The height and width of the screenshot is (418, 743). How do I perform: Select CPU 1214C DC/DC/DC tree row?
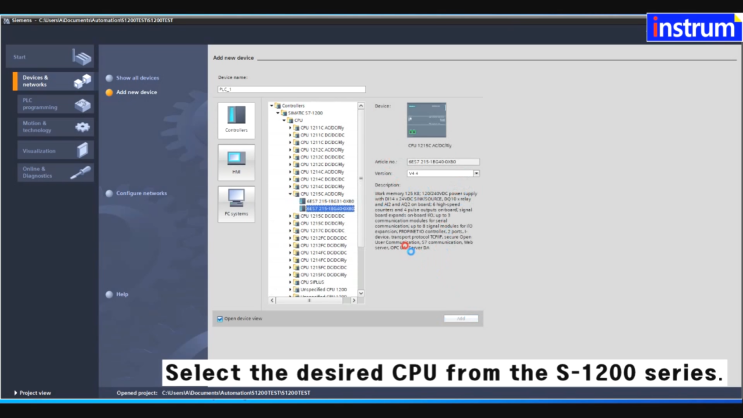point(322,179)
